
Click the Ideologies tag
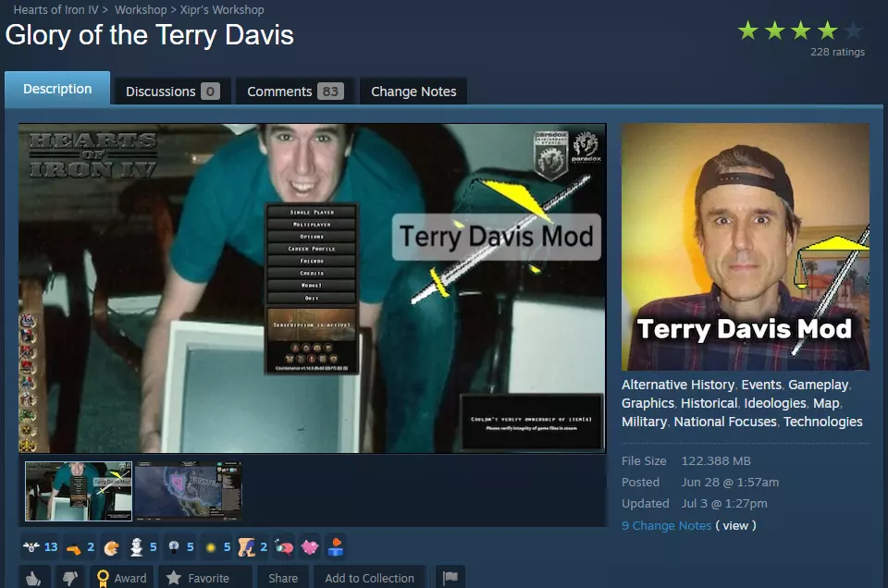click(775, 403)
